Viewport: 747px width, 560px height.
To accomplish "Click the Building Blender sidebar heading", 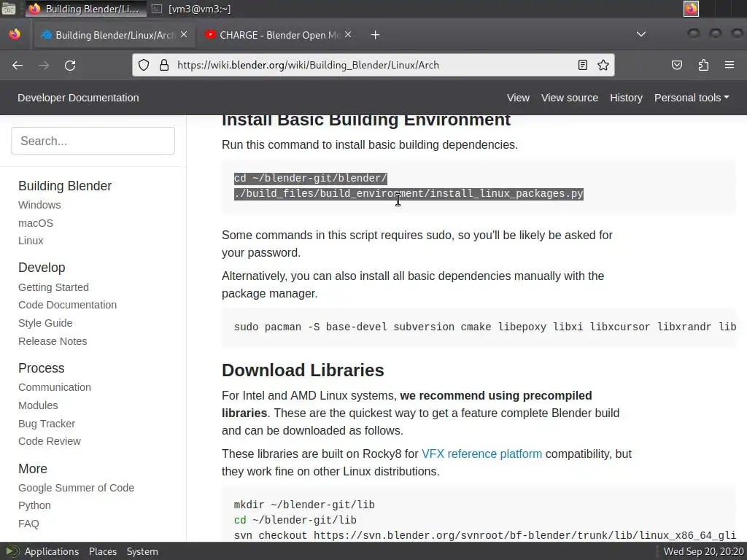I will click(65, 186).
